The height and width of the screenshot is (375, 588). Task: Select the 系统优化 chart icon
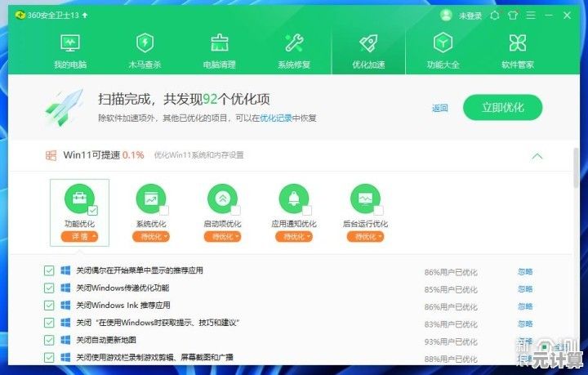click(x=151, y=199)
